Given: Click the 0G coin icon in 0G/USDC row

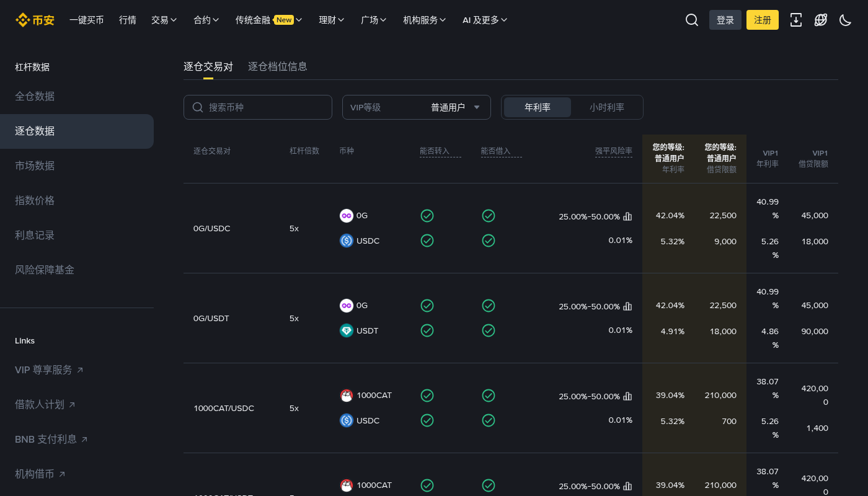Looking at the screenshot, I should click(347, 216).
